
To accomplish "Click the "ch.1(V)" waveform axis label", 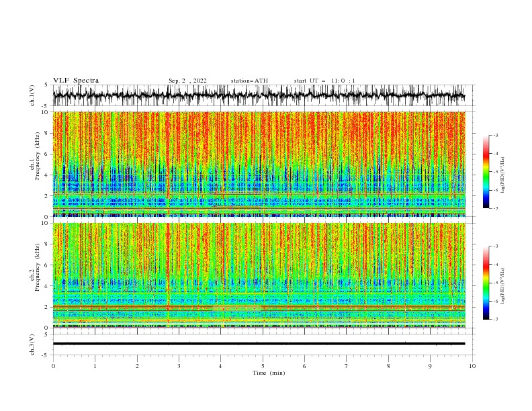I will pyautogui.click(x=32, y=95).
